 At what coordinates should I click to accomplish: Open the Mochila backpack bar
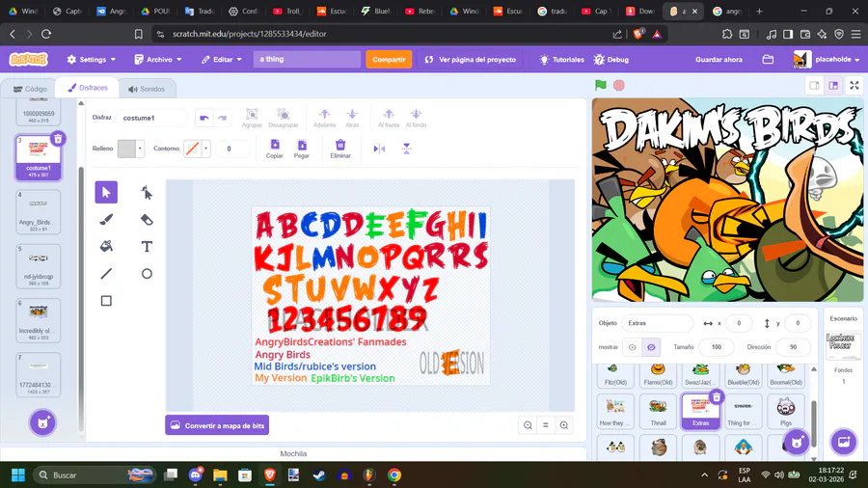293,453
